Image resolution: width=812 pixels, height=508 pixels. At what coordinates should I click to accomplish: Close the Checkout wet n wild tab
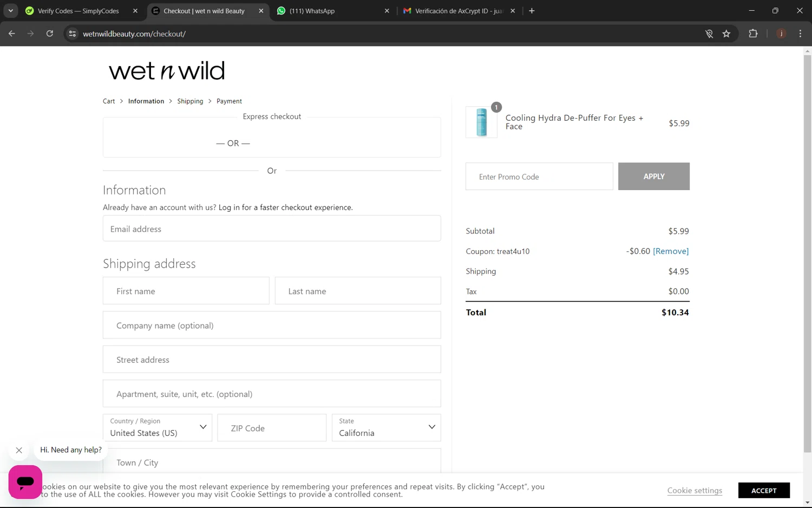(261, 11)
